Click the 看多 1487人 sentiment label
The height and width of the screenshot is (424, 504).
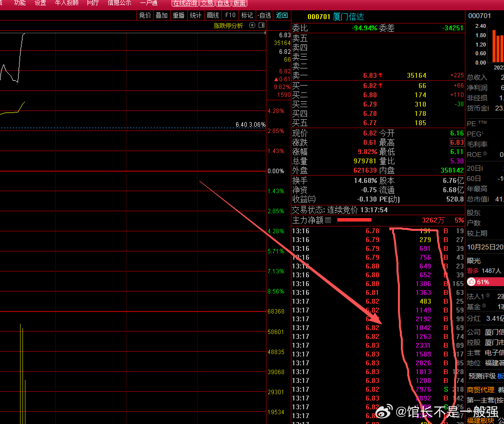pyautogui.click(x=484, y=271)
